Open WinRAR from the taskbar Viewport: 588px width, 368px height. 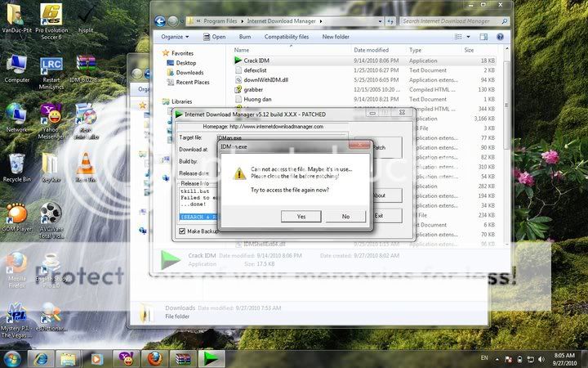tap(183, 359)
